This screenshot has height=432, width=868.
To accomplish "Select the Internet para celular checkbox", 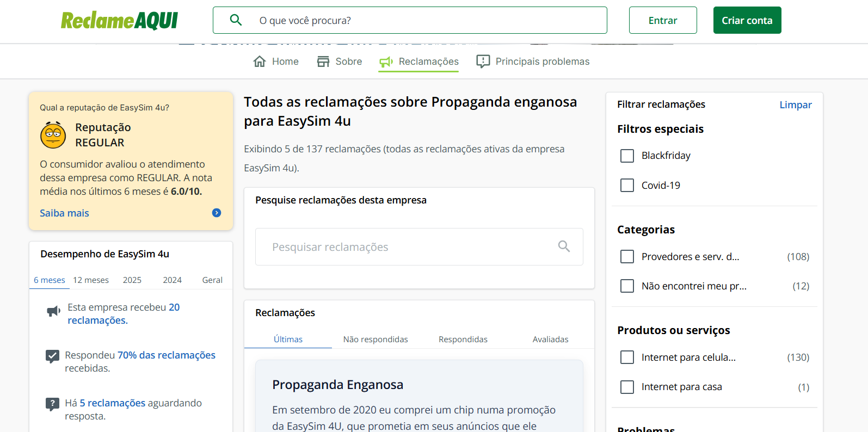I will click(627, 357).
